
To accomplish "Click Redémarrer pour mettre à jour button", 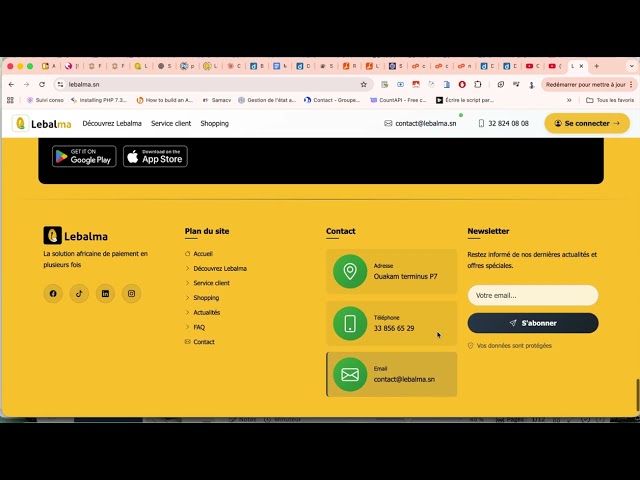I will [586, 84].
